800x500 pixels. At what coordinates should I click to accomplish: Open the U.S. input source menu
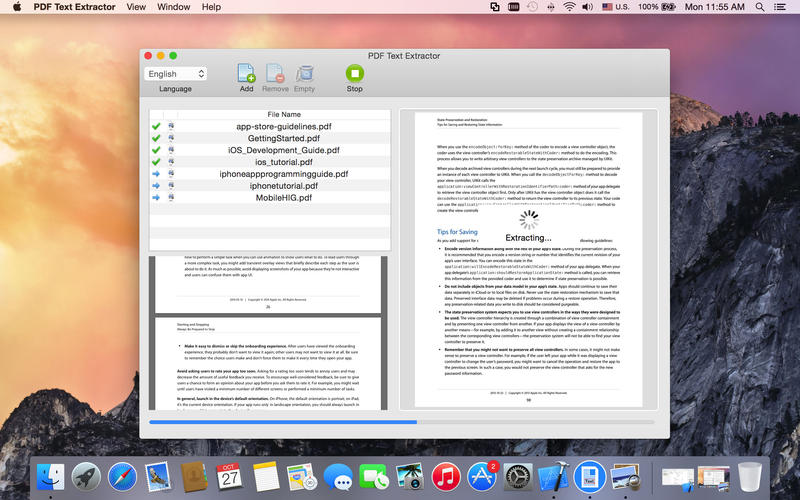(615, 7)
